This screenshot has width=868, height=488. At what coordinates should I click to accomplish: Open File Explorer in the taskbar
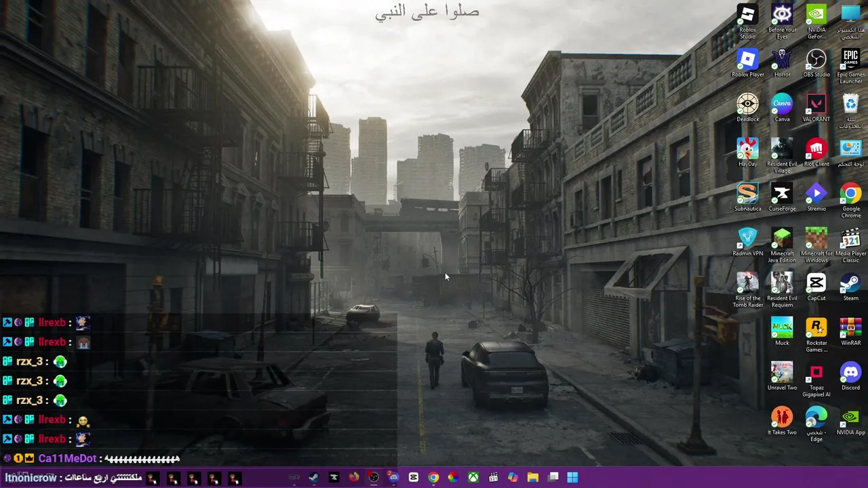pyautogui.click(x=532, y=477)
